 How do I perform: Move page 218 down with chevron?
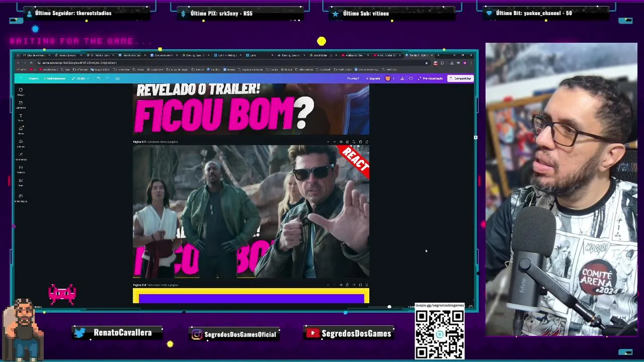click(x=335, y=285)
